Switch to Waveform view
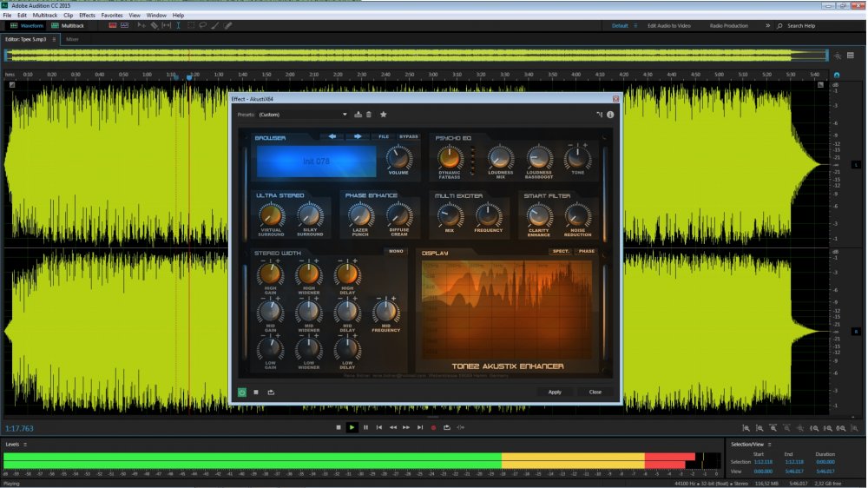The height and width of the screenshot is (488, 868). pos(26,25)
